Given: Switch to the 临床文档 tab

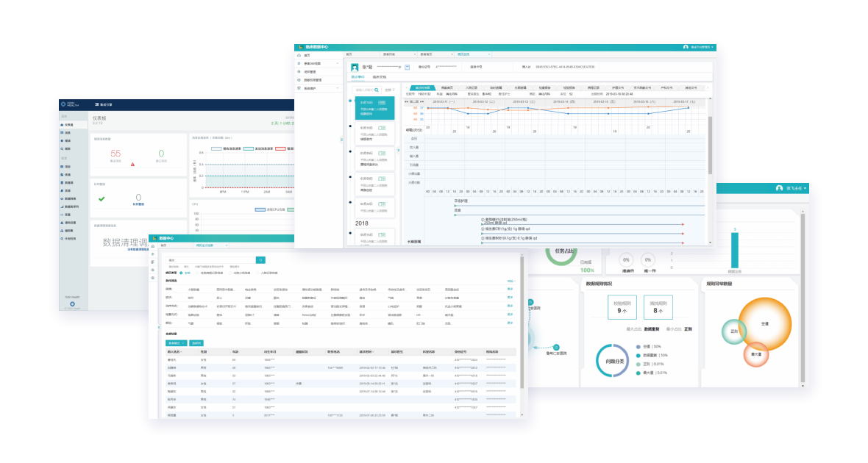Looking at the screenshot, I should point(379,76).
